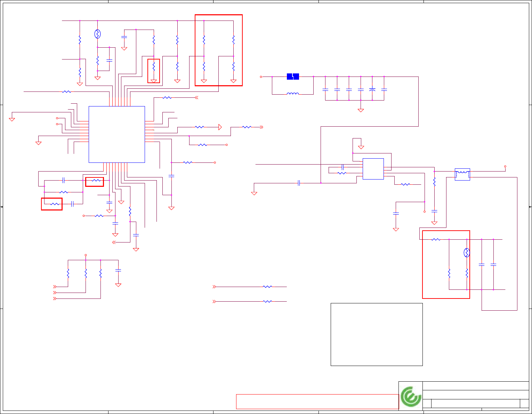The height and width of the screenshot is (414, 532).
Task: Click inside the empty notes box
Action: click(x=377, y=334)
